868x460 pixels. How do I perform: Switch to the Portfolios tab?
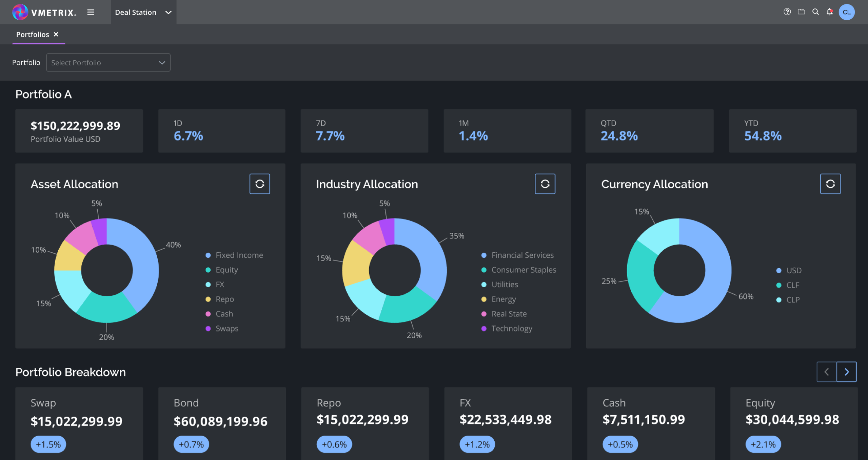[33, 35]
